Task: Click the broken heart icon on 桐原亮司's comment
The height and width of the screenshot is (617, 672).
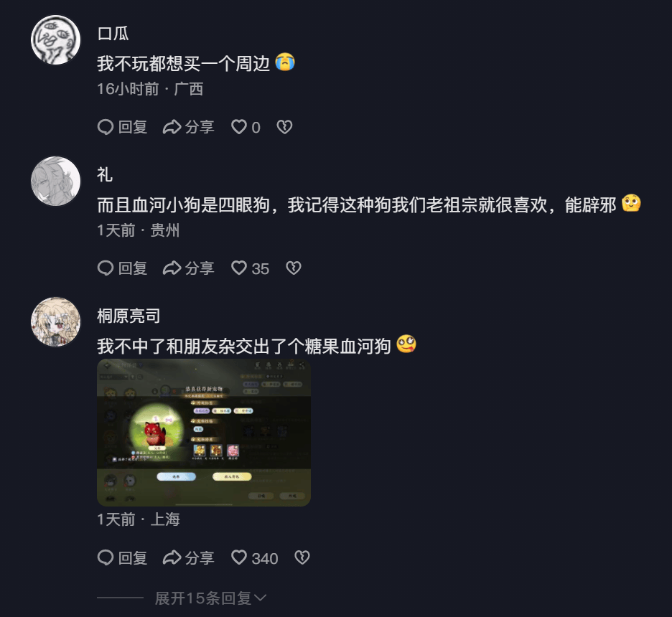Action: tap(302, 557)
